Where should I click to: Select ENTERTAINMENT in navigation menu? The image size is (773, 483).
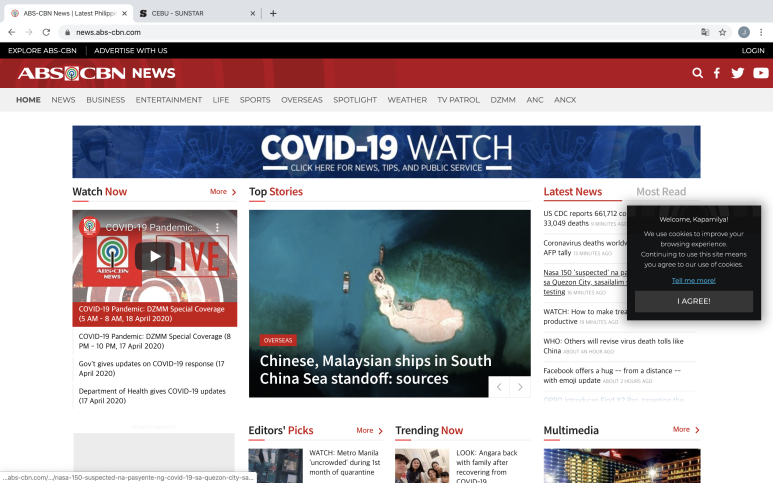169,100
